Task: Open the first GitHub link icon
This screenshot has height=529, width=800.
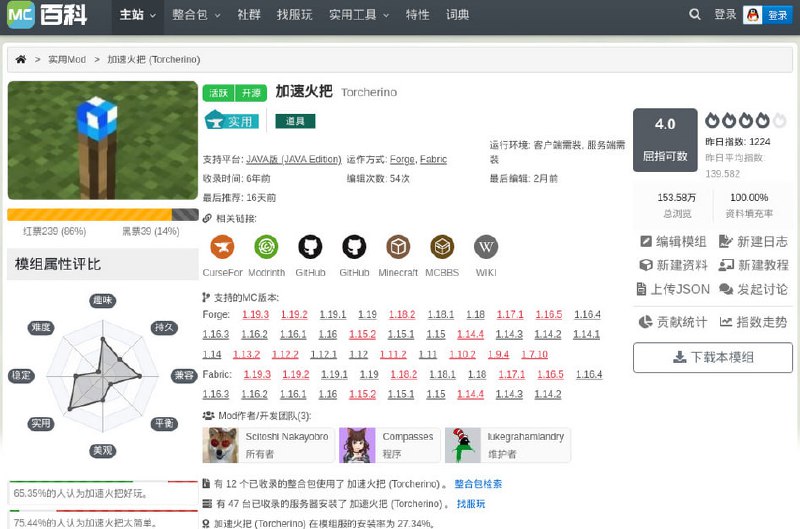Action: coord(310,247)
